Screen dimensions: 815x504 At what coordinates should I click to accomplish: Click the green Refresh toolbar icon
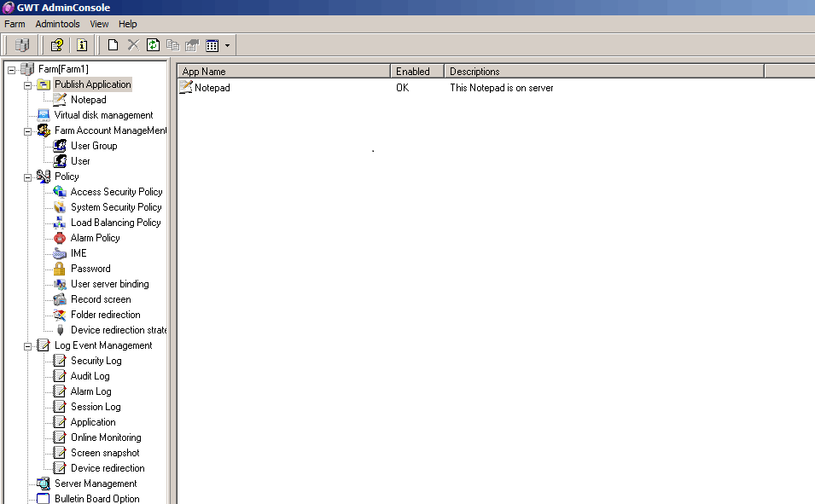click(x=153, y=45)
